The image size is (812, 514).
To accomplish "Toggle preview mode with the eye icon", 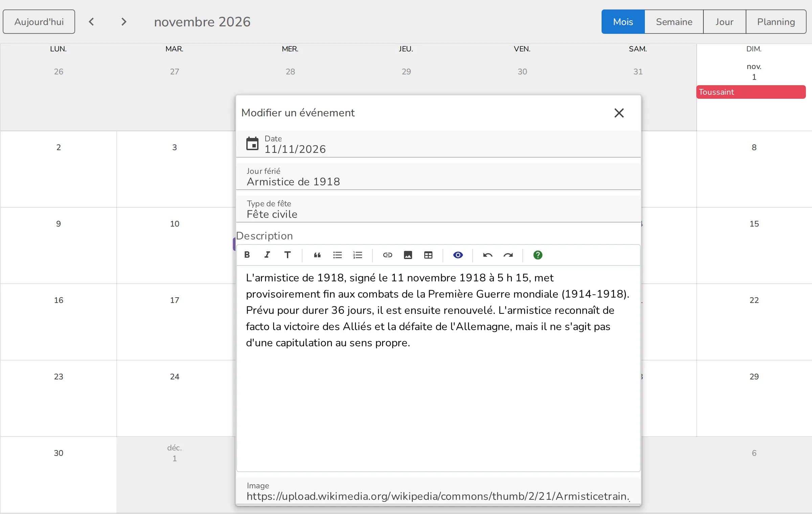I will [x=458, y=255].
